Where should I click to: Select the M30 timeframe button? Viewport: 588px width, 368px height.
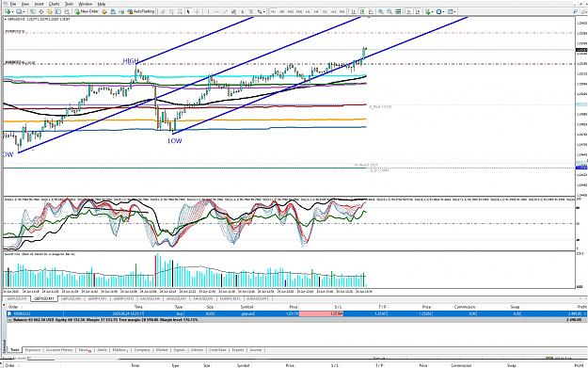[299, 11]
